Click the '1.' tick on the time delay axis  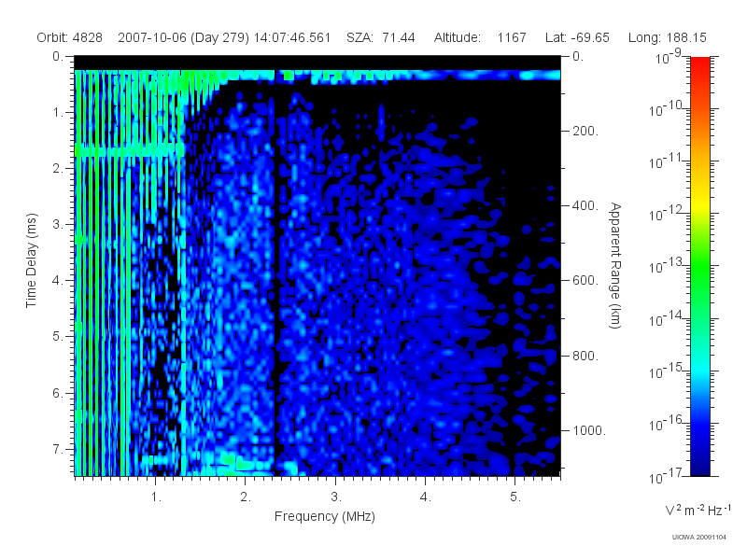point(58,113)
